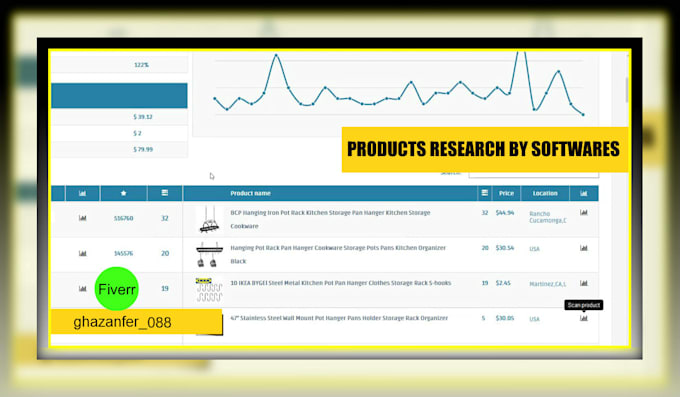Image resolution: width=680 pixels, height=397 pixels.
Task: Sort table by Price header
Action: coord(506,193)
